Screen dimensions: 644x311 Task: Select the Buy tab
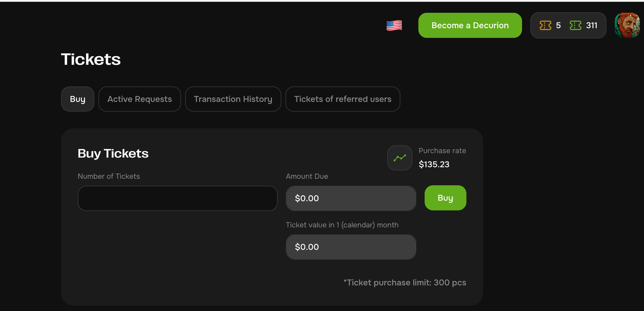[78, 99]
